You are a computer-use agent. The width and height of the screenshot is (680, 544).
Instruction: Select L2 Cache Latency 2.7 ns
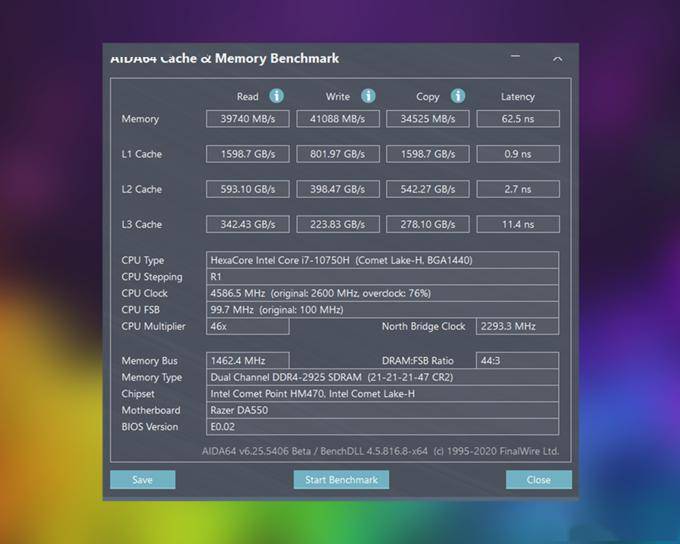coord(518,189)
